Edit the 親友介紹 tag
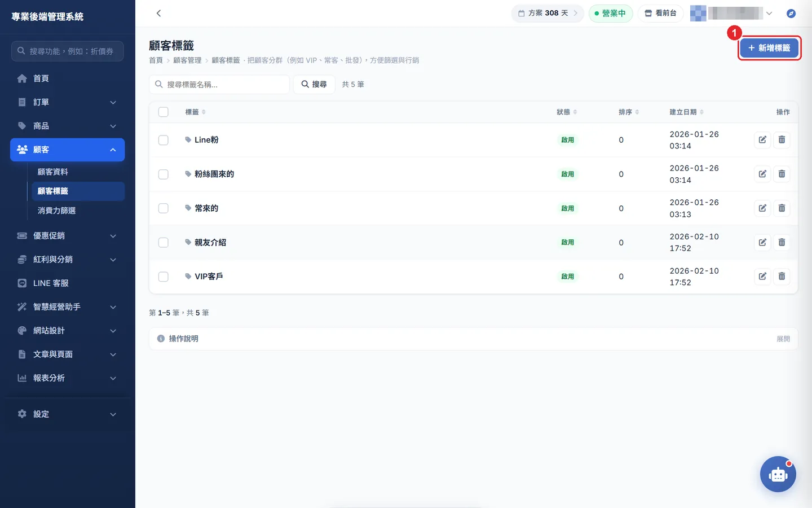Image resolution: width=812 pixels, height=508 pixels. [x=762, y=242]
